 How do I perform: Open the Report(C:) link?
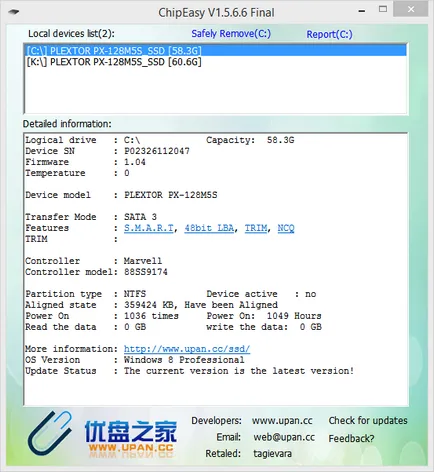click(329, 34)
